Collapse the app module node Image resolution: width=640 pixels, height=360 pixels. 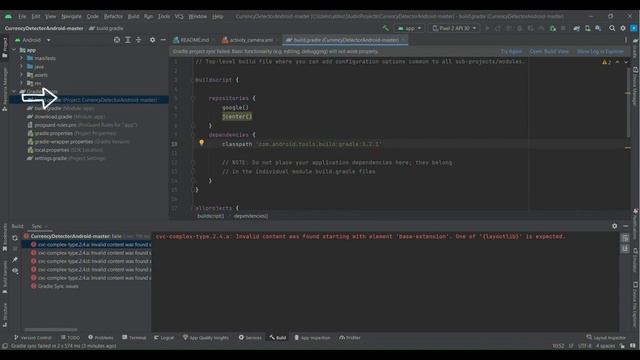click(x=15, y=50)
